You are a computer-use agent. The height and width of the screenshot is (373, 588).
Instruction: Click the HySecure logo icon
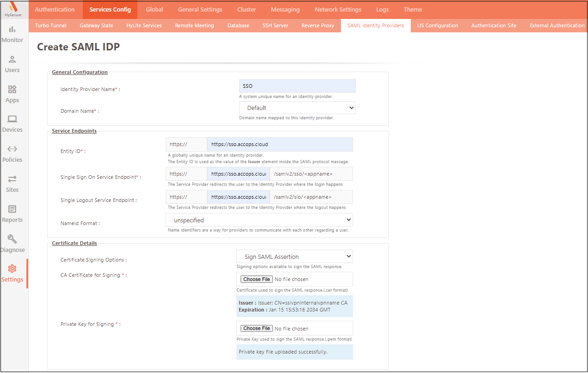[12, 8]
